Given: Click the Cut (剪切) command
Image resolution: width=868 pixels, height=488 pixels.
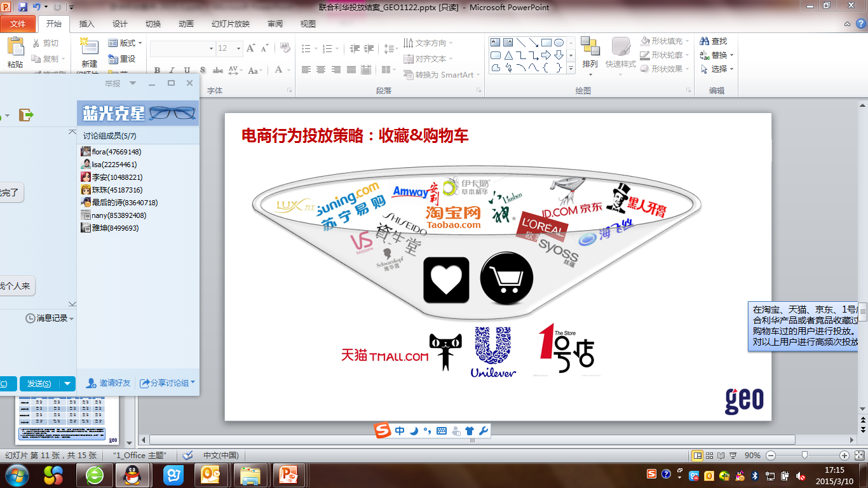Looking at the screenshot, I should click(x=45, y=43).
